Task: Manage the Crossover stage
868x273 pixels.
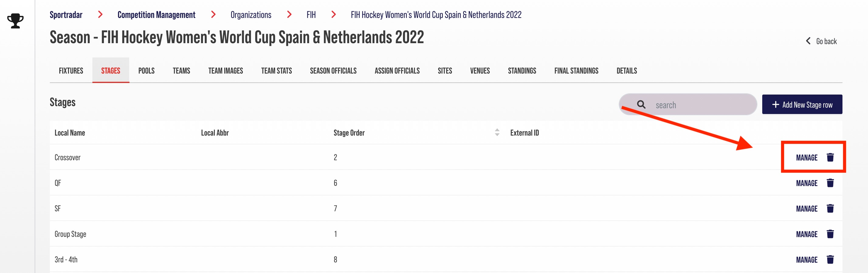Action: pos(807,157)
